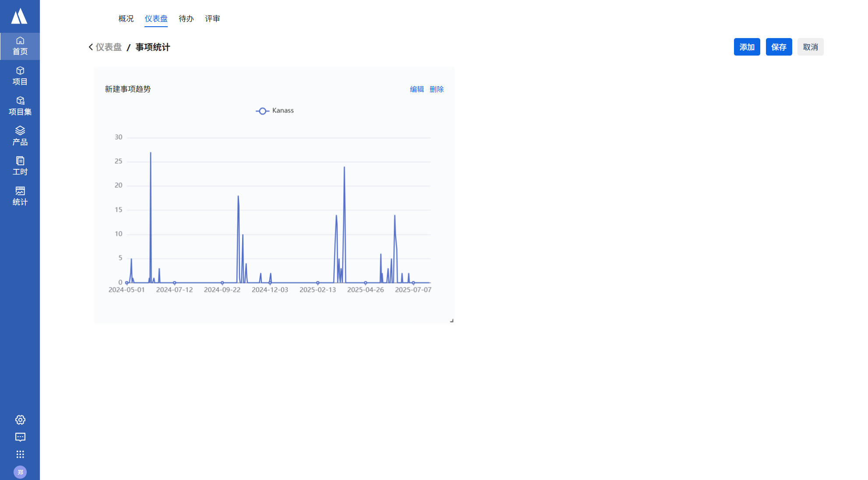The width and height of the screenshot is (868, 480).
Task: Open the 评审 review tab
Action: pyautogui.click(x=212, y=19)
